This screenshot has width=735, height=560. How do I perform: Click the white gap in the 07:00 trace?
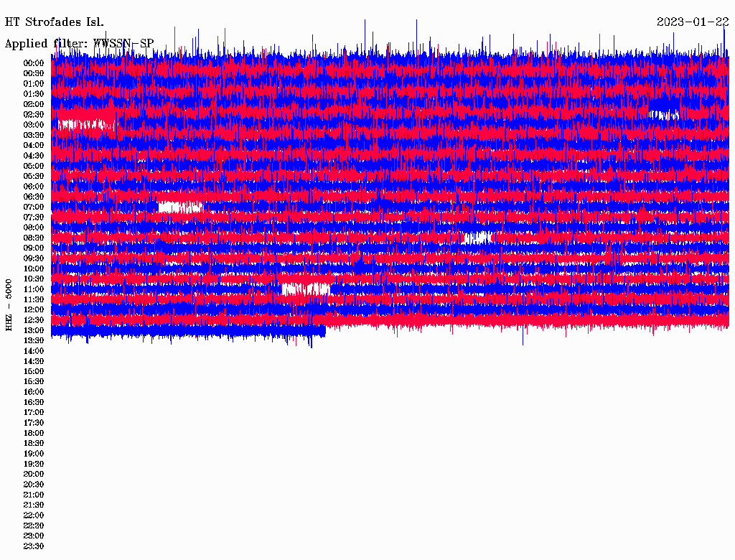pos(180,207)
